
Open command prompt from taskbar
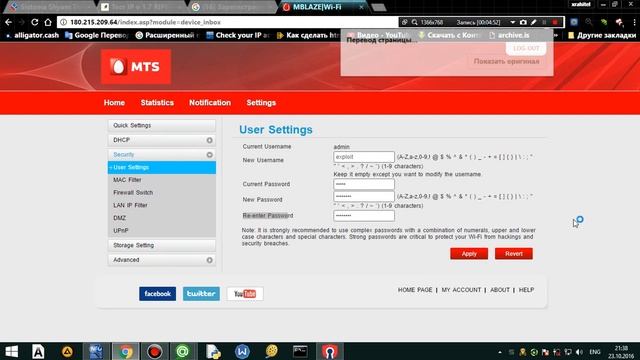pyautogui.click(x=300, y=351)
